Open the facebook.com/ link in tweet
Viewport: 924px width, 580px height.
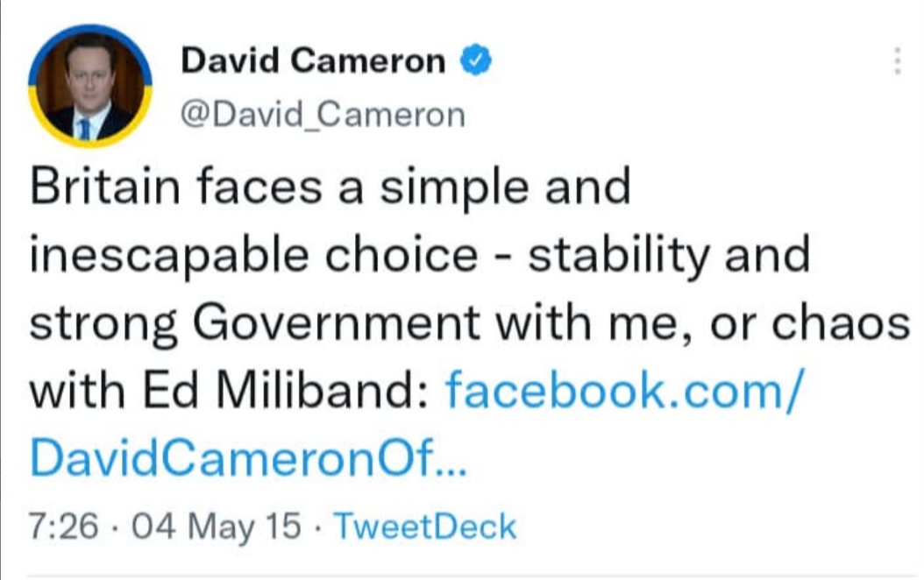(622, 388)
